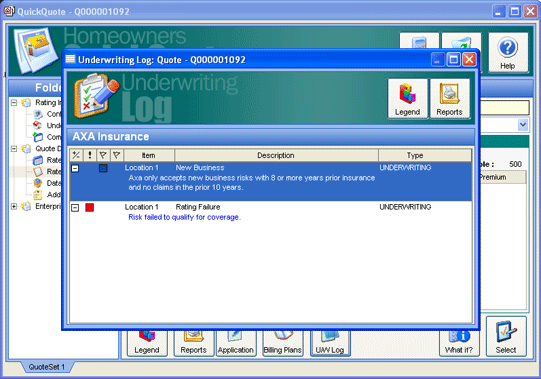Click the Help button in QuickQuote window

508,52
